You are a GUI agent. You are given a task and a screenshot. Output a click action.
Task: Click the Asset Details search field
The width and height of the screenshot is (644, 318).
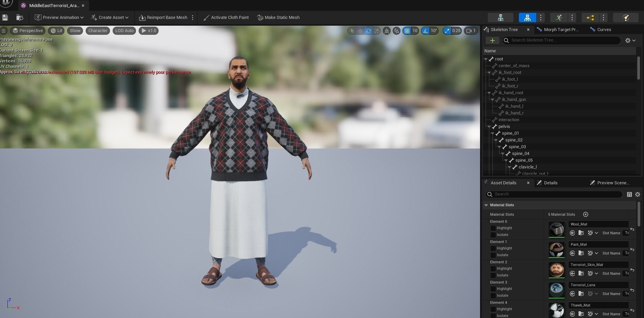(554, 194)
